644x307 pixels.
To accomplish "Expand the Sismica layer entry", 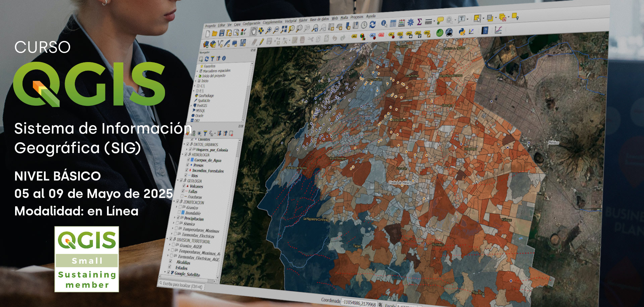I will point(174,222).
